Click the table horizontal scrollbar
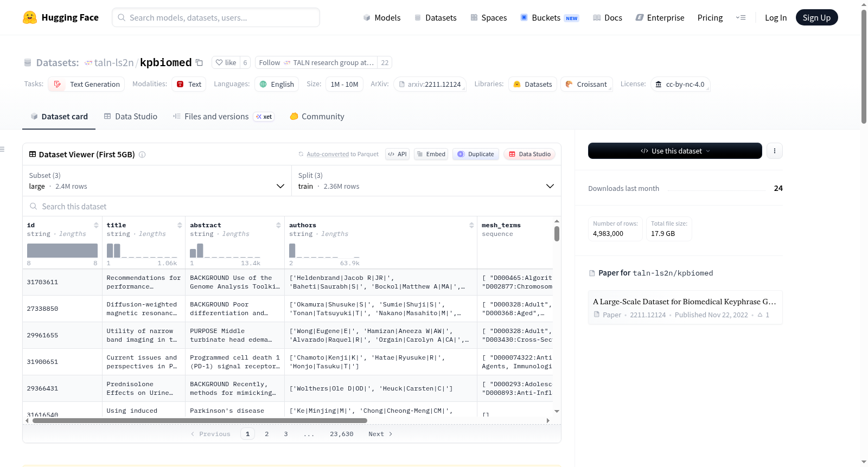The image size is (868, 467). click(200, 420)
